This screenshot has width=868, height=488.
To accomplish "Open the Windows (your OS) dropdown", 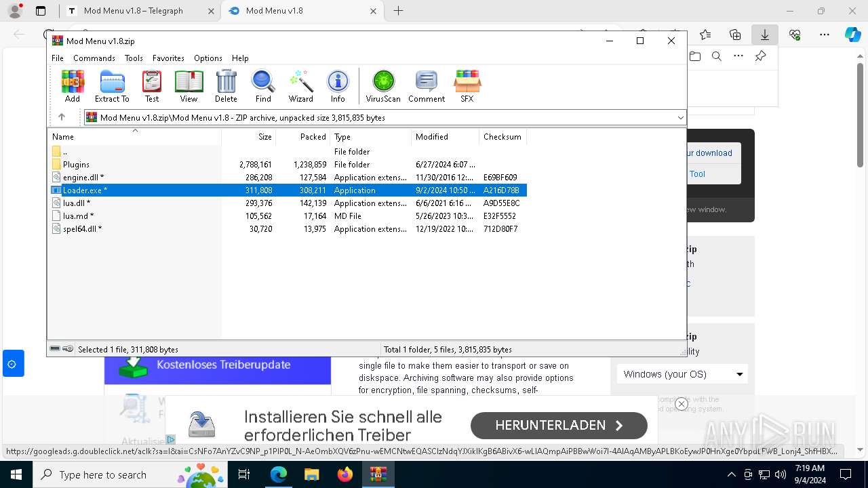I will tap(683, 374).
